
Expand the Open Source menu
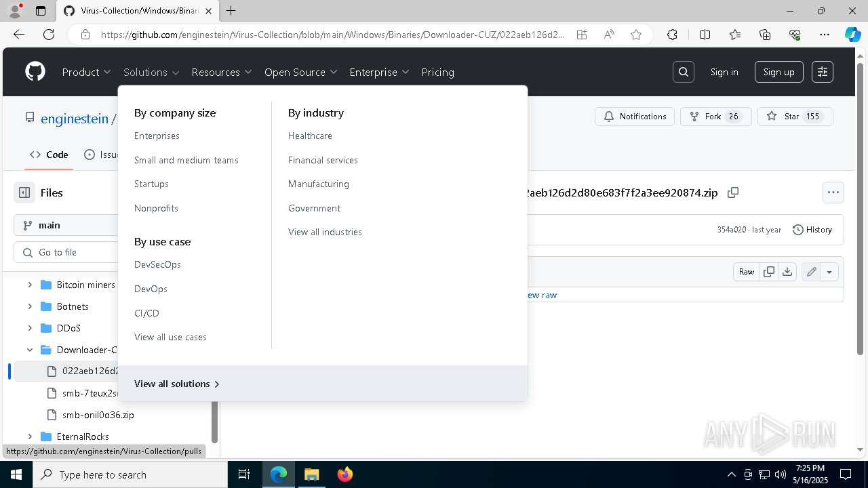tap(301, 72)
